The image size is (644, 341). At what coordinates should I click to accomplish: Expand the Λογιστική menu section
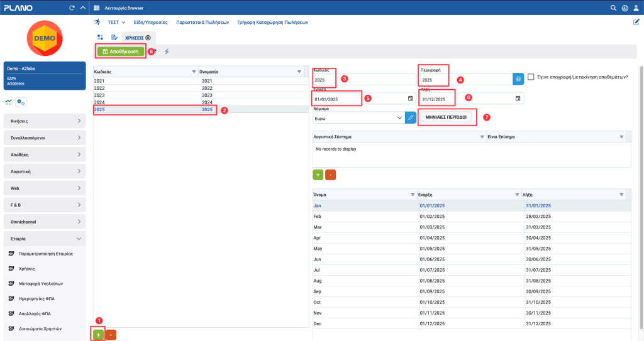tap(45, 171)
